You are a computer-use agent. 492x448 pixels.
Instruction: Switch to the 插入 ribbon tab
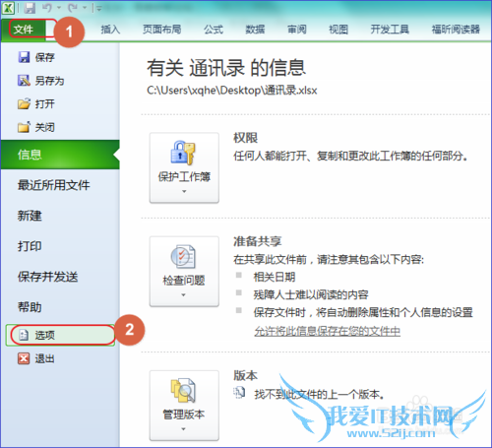click(x=110, y=30)
